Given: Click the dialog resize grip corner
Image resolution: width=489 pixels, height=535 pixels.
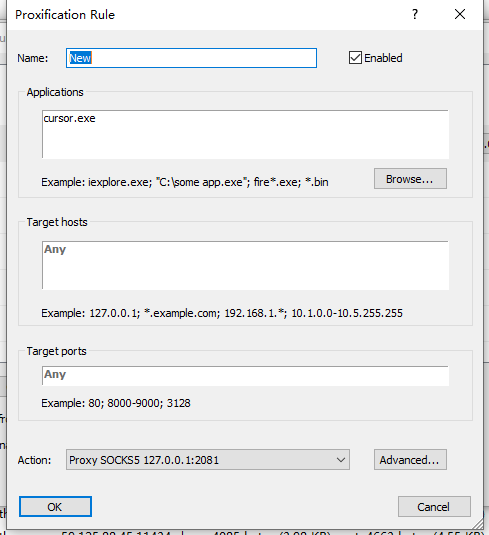Looking at the screenshot, I should point(478,524).
